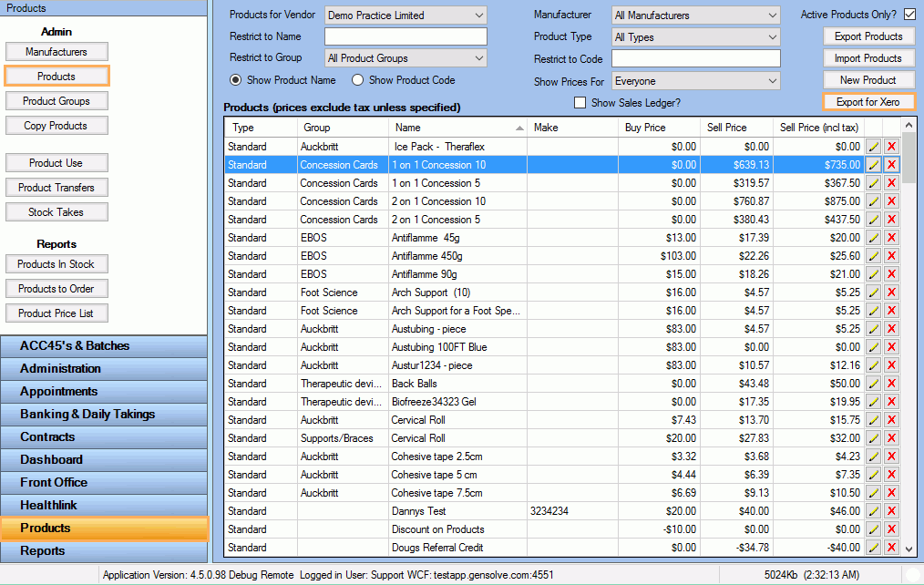Open the Product Transfers page
The width and height of the screenshot is (924, 585).
pyautogui.click(x=56, y=188)
